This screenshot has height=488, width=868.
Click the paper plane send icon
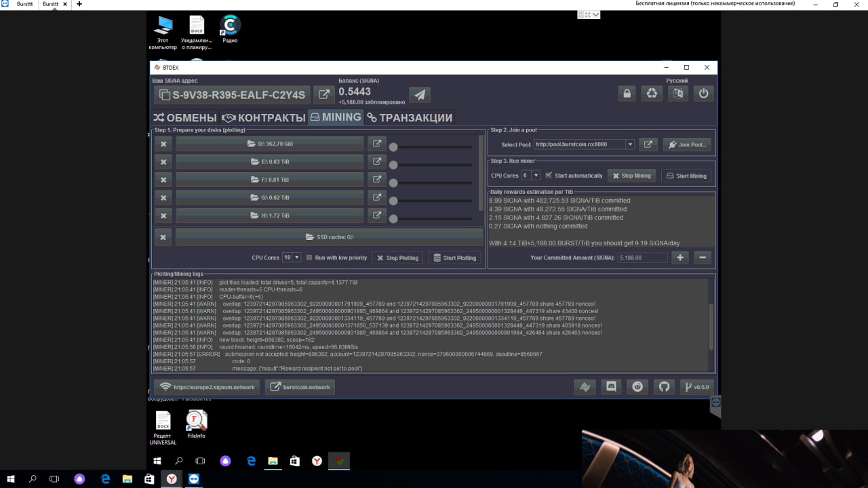[x=420, y=95]
